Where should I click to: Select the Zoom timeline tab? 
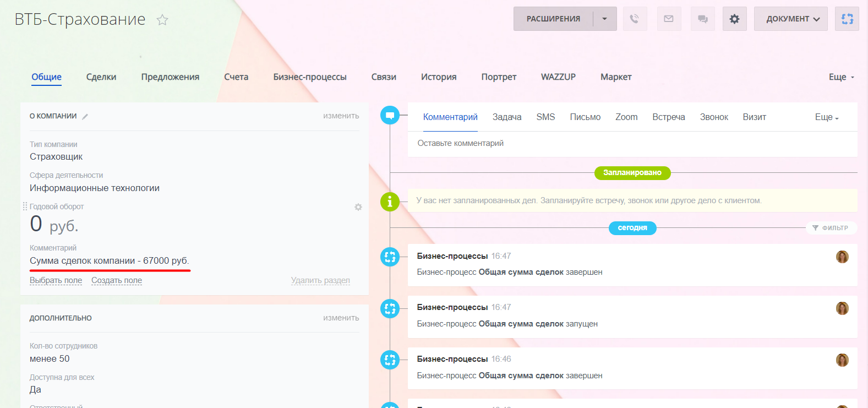[x=626, y=117]
